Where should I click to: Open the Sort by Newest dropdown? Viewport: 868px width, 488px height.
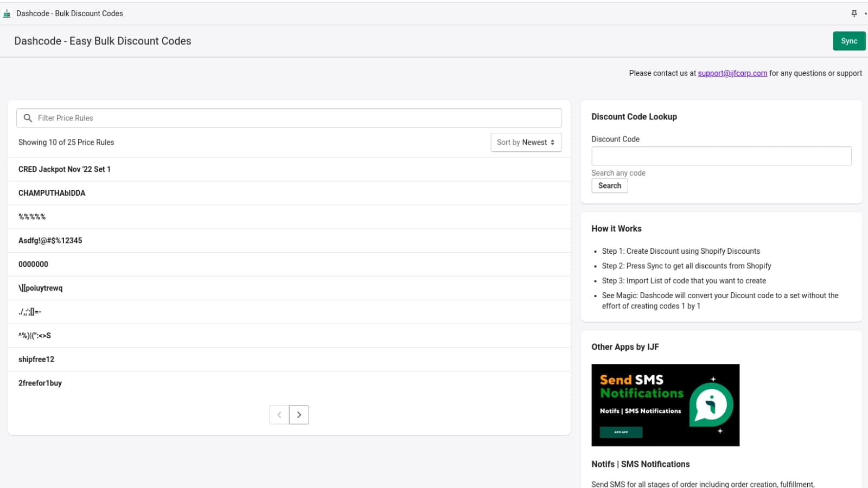(x=526, y=142)
